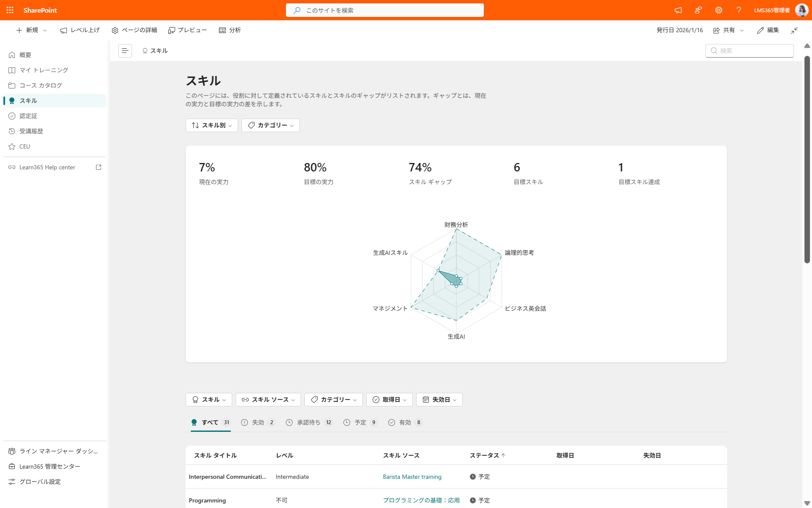Click the CEU star icon
This screenshot has height=508, width=812.
point(12,146)
